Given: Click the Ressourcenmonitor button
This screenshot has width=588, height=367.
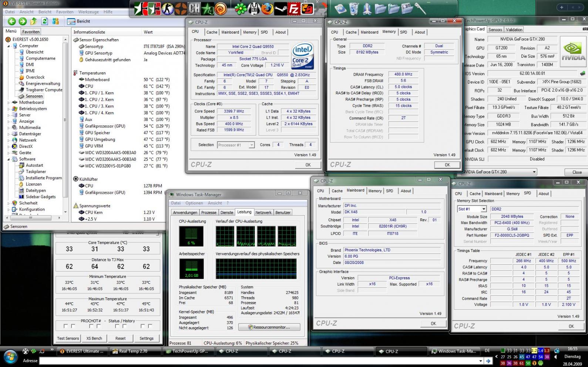Looking at the screenshot, I should (269, 327).
